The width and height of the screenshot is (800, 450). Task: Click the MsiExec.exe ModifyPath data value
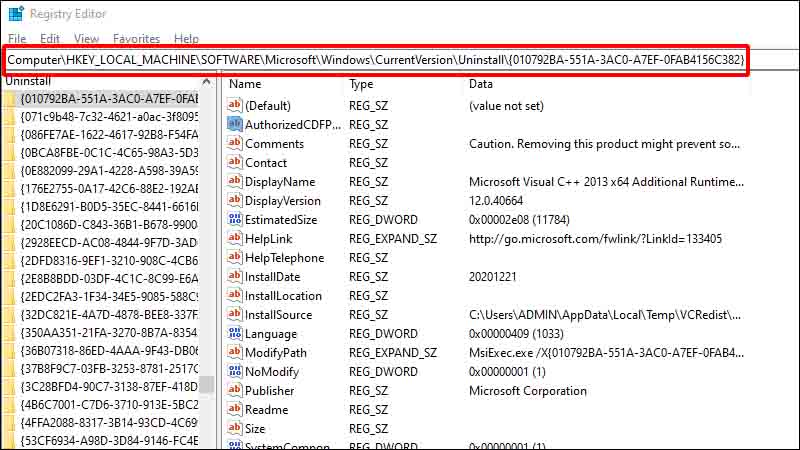tap(606, 353)
